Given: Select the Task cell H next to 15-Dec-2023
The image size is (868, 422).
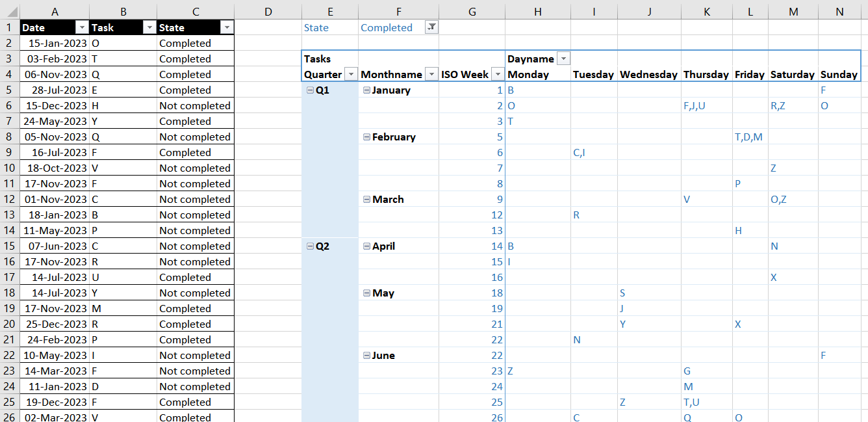Looking at the screenshot, I should 123,105.
